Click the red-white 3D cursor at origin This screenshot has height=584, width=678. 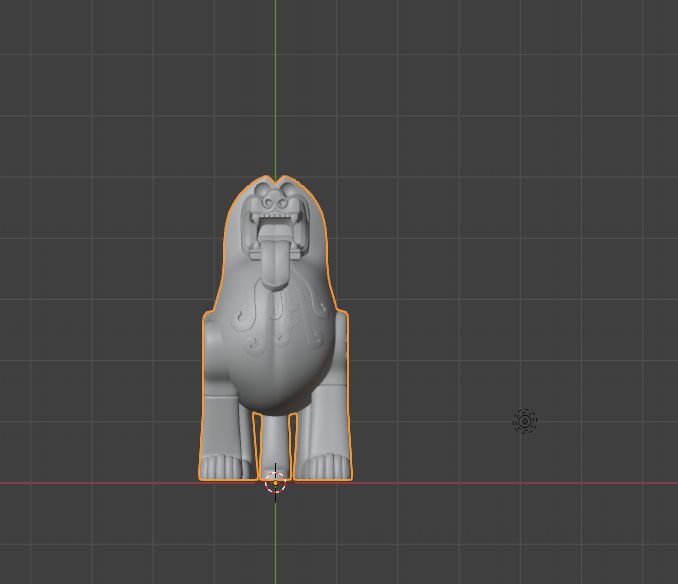[x=275, y=483]
